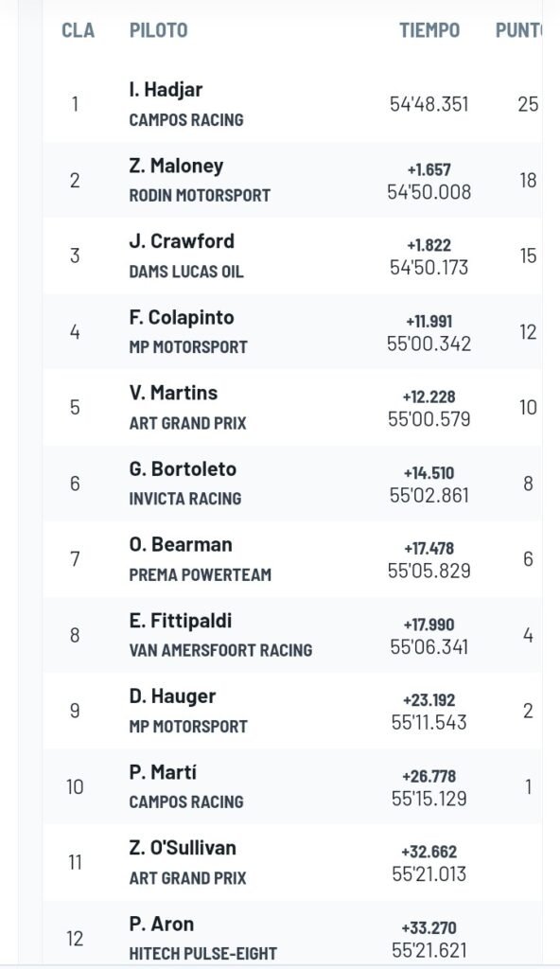Viewport: 560px width, 969px height.
Task: Open D. Hauger driver entry
Action: (x=172, y=696)
